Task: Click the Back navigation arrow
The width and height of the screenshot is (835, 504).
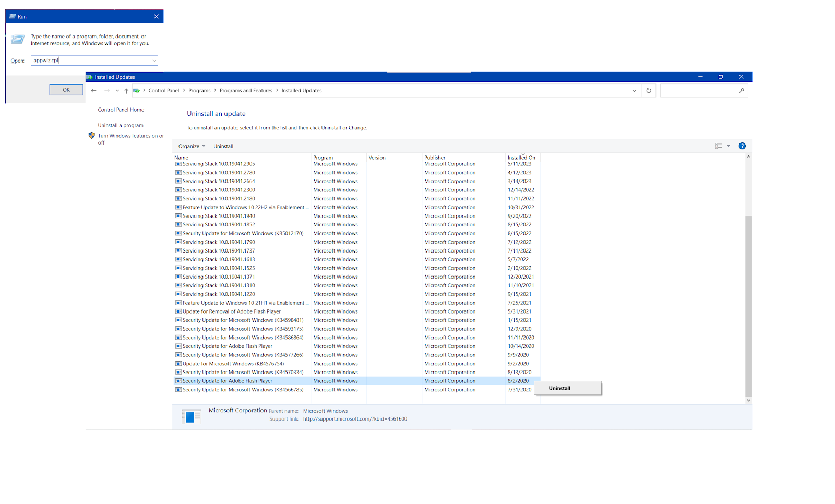Action: pos(94,91)
